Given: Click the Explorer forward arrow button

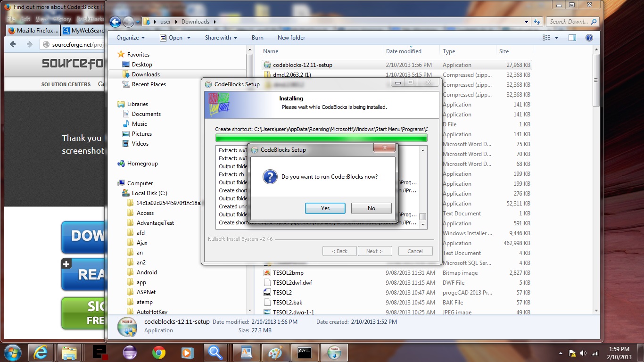Looking at the screenshot, I should [x=128, y=22].
